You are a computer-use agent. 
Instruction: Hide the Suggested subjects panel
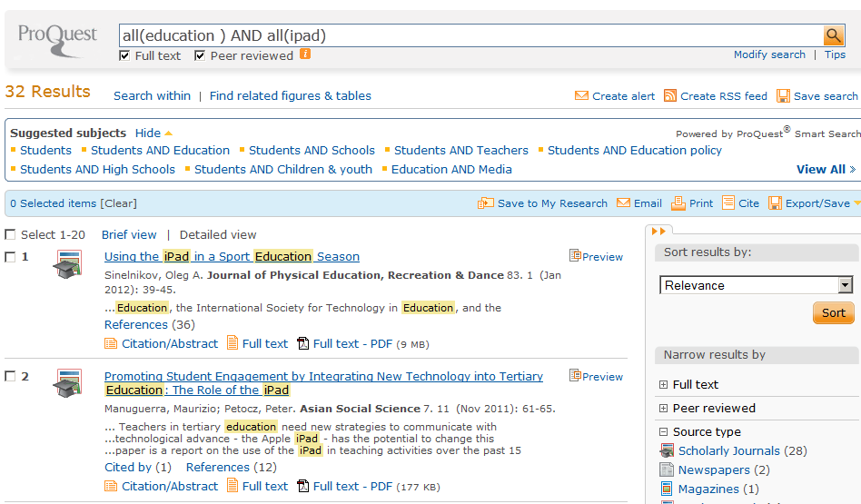pos(153,133)
